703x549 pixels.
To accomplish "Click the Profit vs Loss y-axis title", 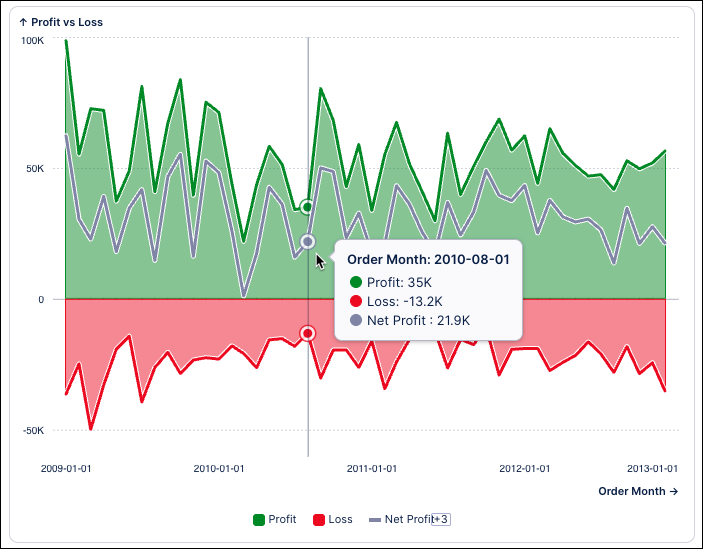I will 61,22.
